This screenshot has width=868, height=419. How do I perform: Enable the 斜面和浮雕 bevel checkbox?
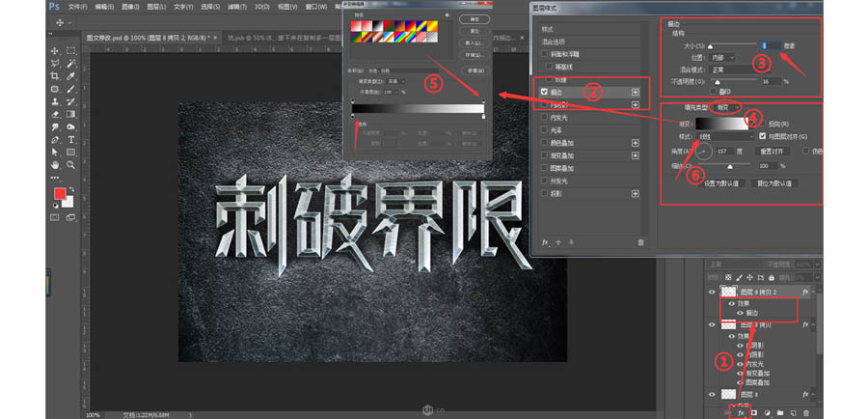pos(545,54)
